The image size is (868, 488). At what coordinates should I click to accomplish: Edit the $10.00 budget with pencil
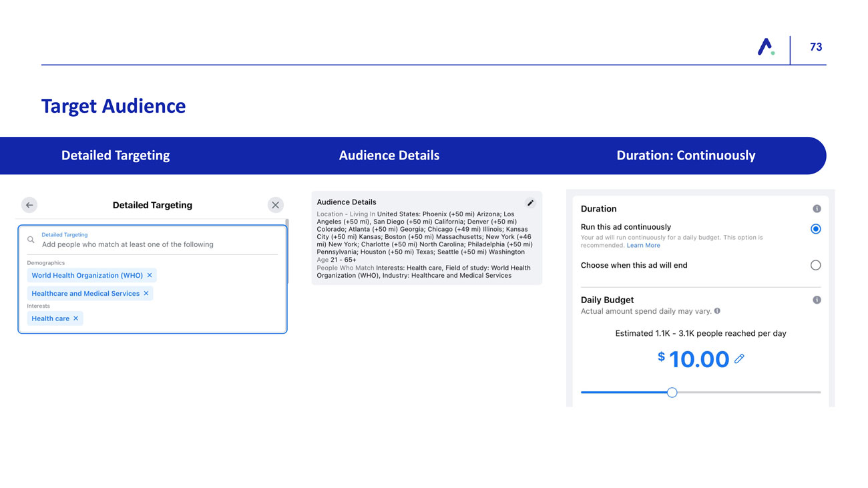tap(739, 359)
